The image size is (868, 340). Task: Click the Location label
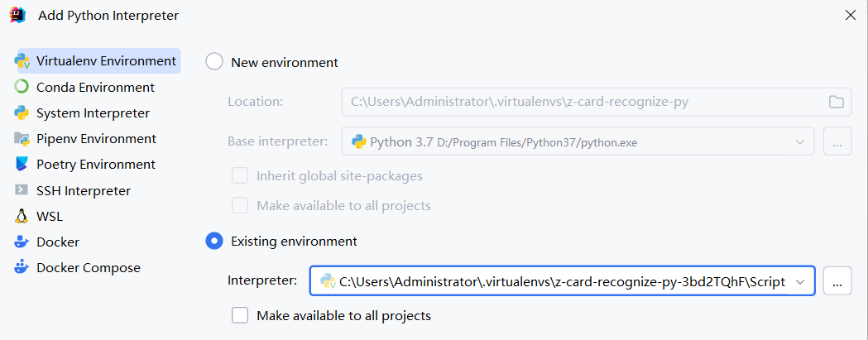pos(255,102)
